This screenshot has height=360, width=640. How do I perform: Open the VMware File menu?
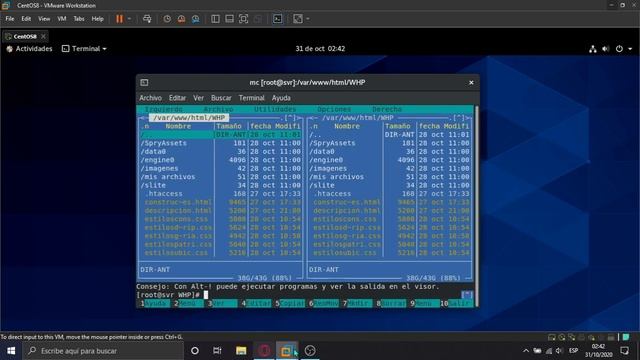[x=10, y=19]
